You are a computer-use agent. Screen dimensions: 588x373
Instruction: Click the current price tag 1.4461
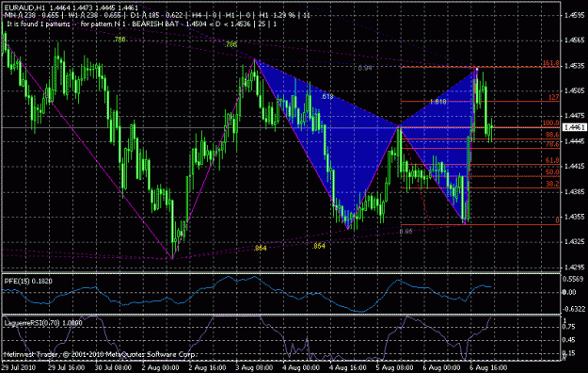[x=574, y=128]
